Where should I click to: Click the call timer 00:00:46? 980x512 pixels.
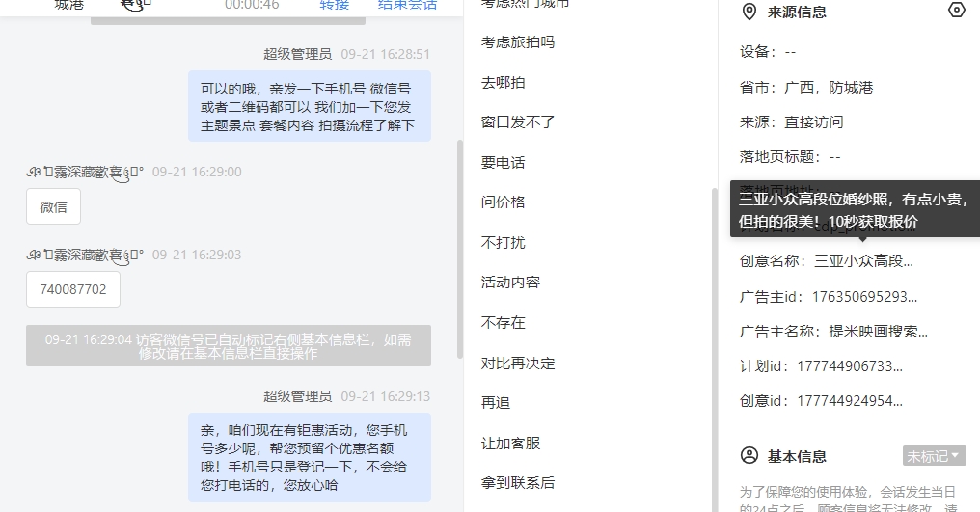pos(252,5)
